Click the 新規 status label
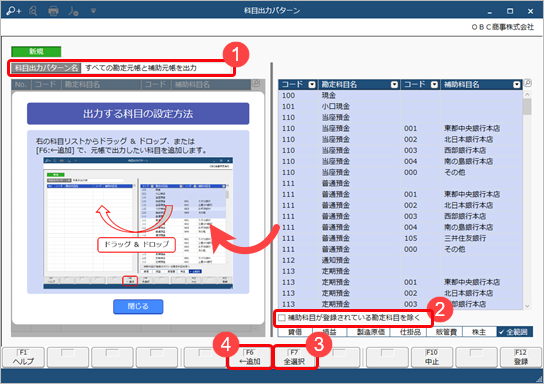Viewport: 544px width, 384px height. pyautogui.click(x=36, y=52)
